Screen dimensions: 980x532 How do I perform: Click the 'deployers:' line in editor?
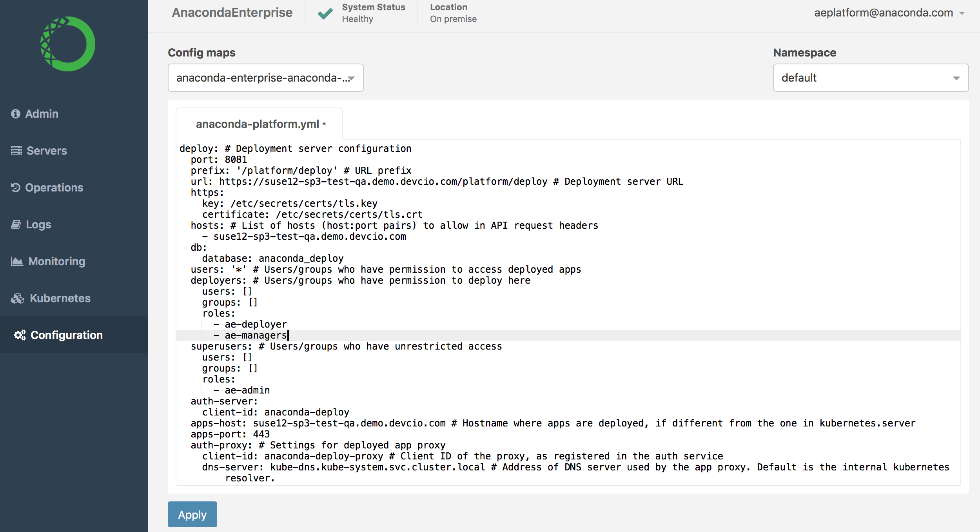point(361,281)
